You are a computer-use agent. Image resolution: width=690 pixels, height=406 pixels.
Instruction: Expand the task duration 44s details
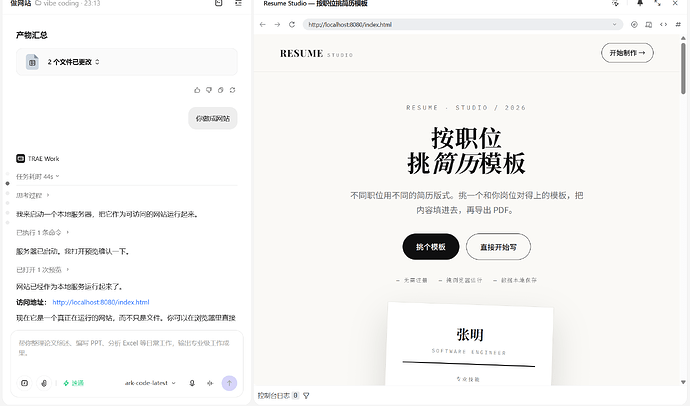pos(37,176)
